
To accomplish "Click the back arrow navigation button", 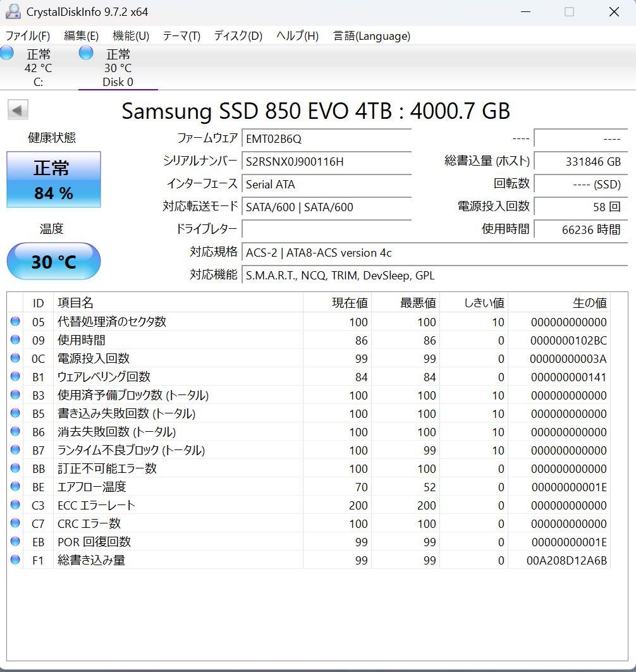I will click(x=18, y=109).
